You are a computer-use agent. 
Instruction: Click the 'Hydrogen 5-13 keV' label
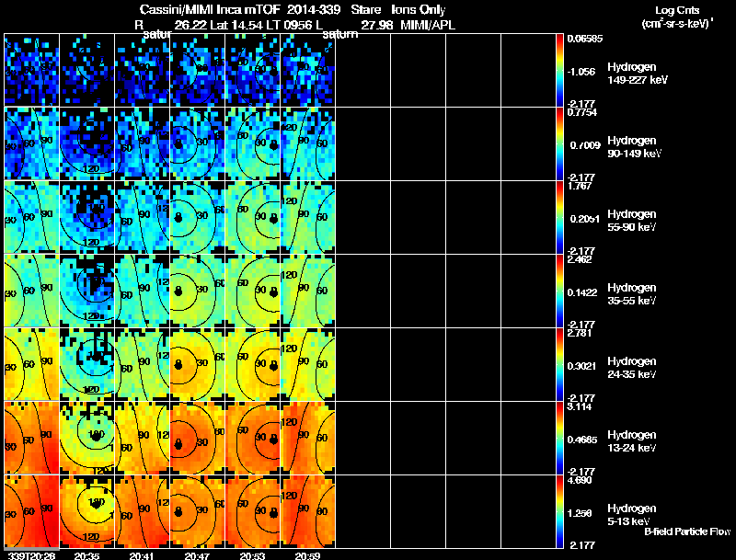(x=632, y=515)
